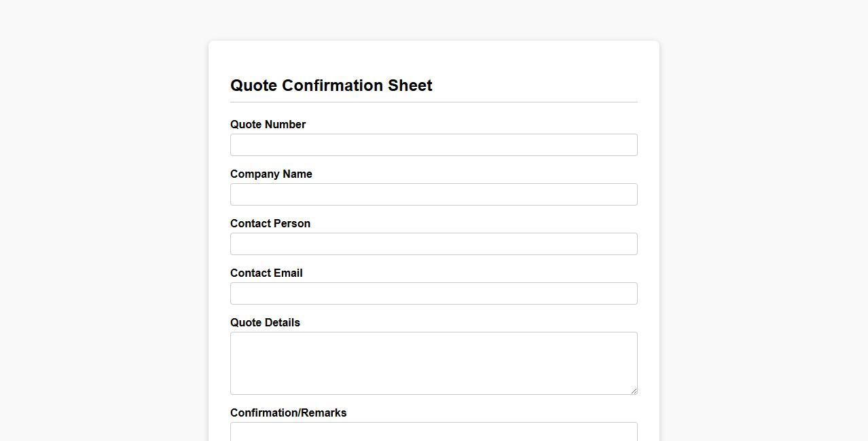
Task: Click the Quote Details label
Action: point(265,322)
